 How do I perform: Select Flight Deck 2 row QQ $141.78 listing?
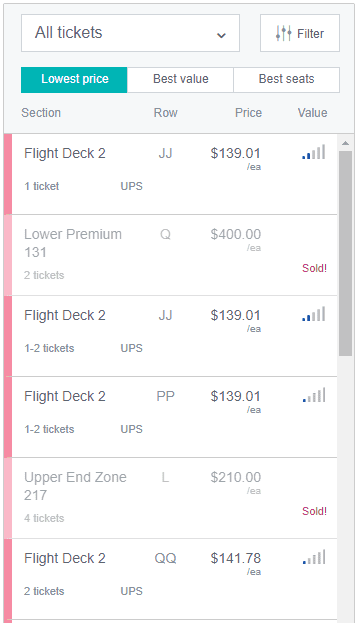click(x=170, y=579)
